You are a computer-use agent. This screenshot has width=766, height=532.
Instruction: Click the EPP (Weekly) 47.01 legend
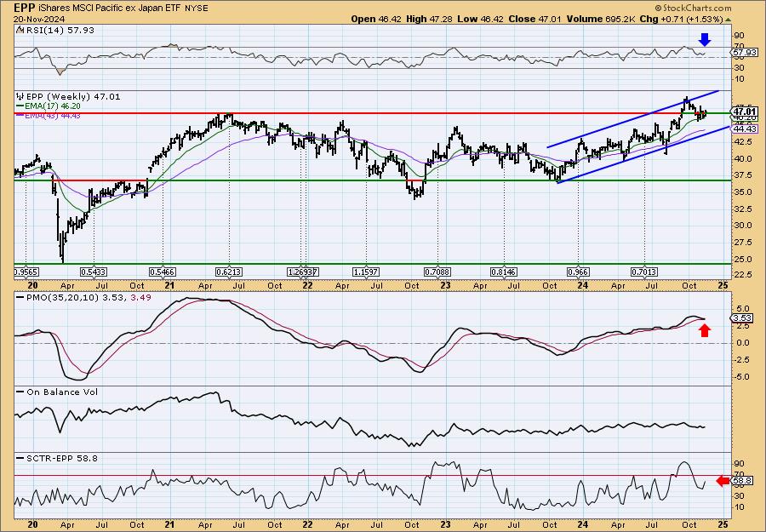click(x=71, y=97)
